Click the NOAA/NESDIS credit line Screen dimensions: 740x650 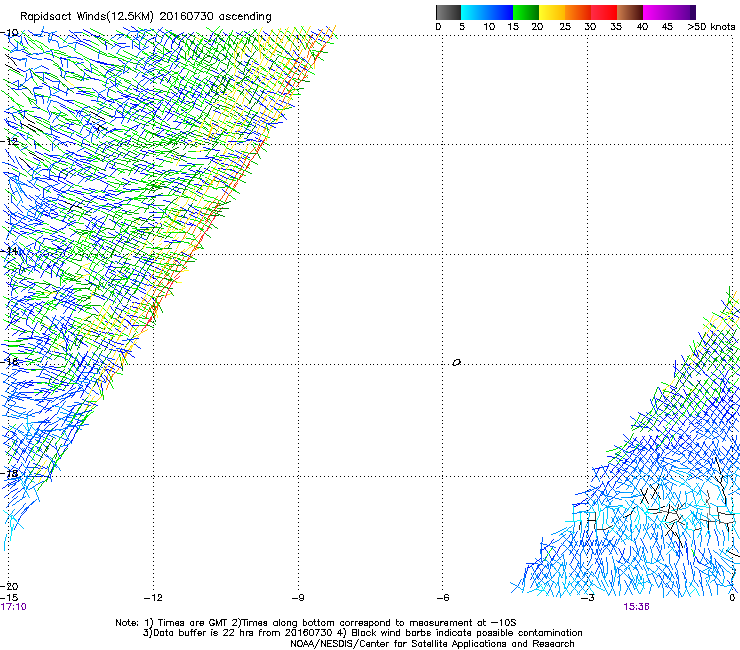pyautogui.click(x=432, y=644)
